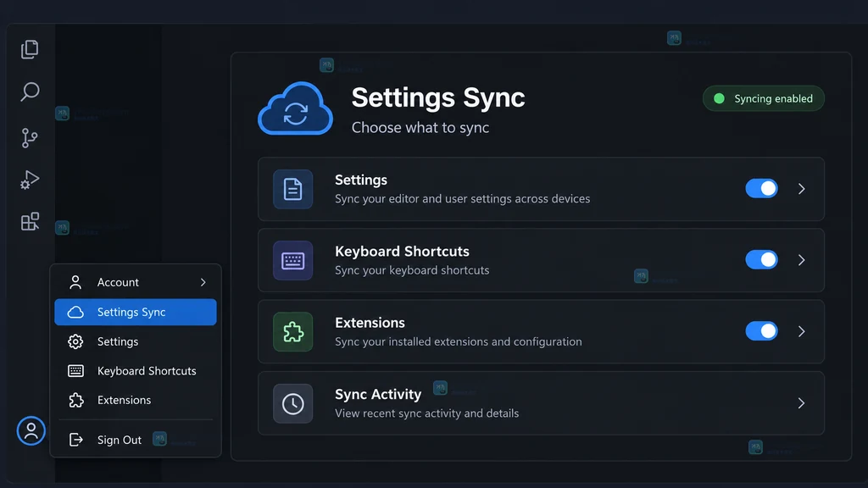
Task: Click 'Sync your installed extensions and configuration' text
Action: 459,341
